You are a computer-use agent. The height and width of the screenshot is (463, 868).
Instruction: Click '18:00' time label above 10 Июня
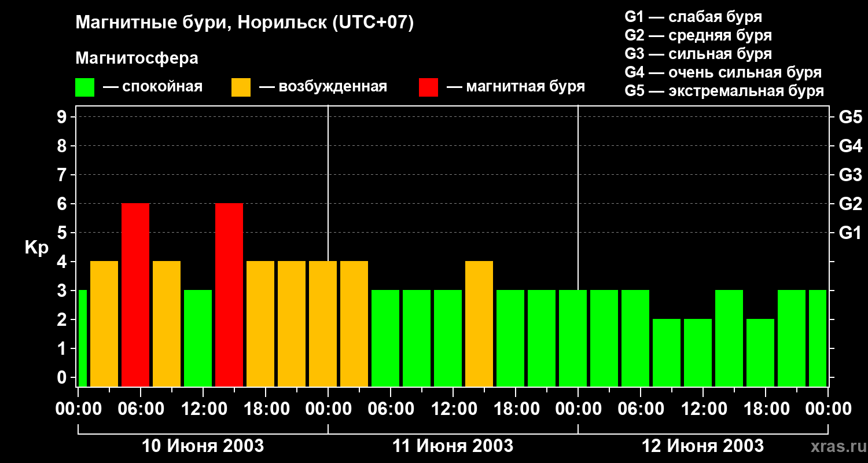(266, 409)
